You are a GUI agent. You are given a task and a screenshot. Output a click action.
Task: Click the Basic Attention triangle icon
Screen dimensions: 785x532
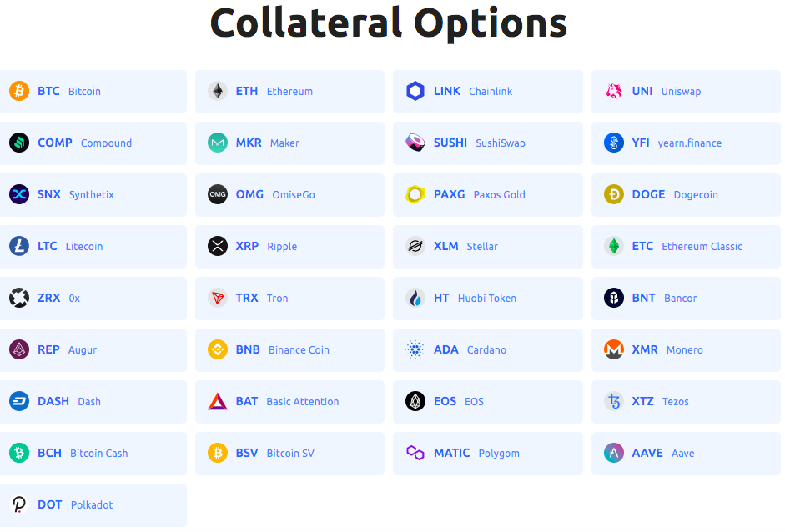pos(217,401)
